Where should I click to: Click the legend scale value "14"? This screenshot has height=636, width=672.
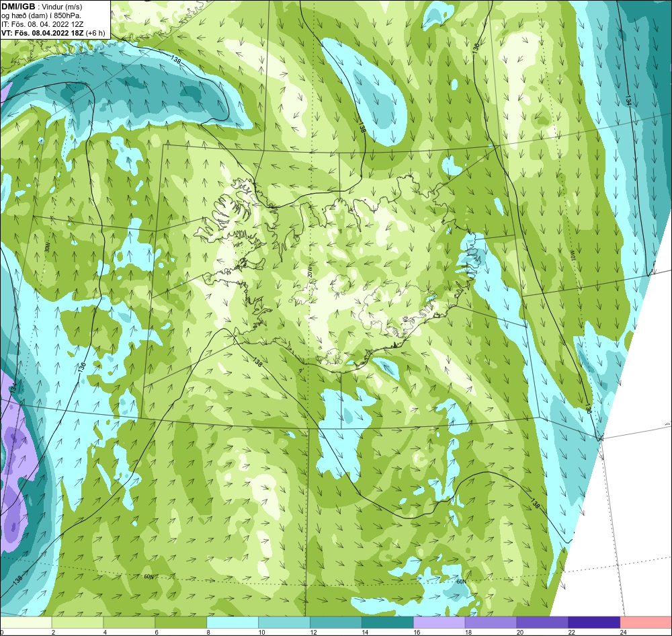[x=365, y=632]
